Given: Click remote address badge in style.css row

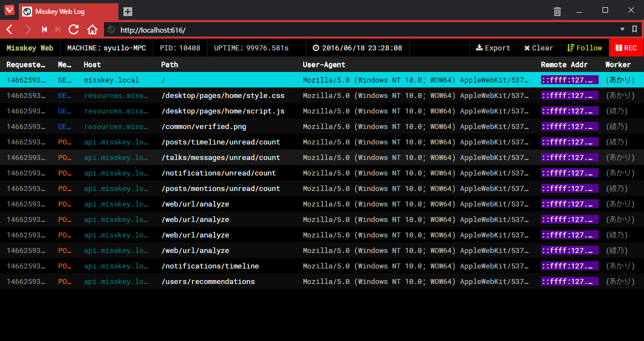Looking at the screenshot, I should [x=570, y=95].
